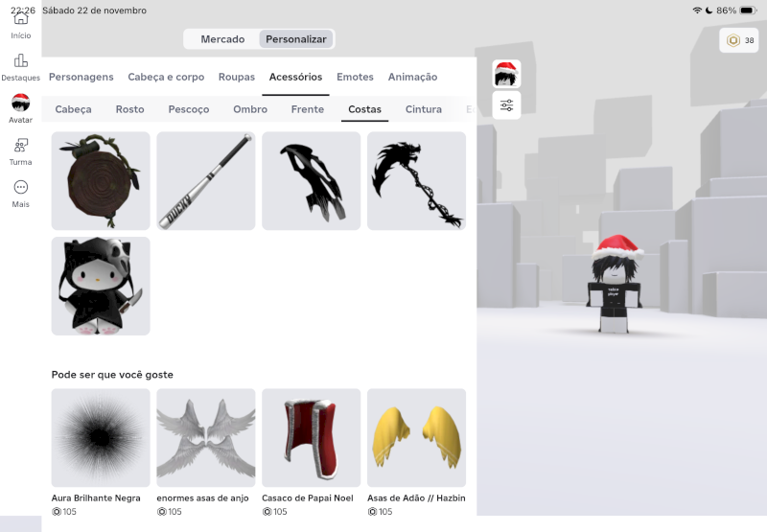Open the Personagens tab
The image size is (767, 532).
pos(81,77)
